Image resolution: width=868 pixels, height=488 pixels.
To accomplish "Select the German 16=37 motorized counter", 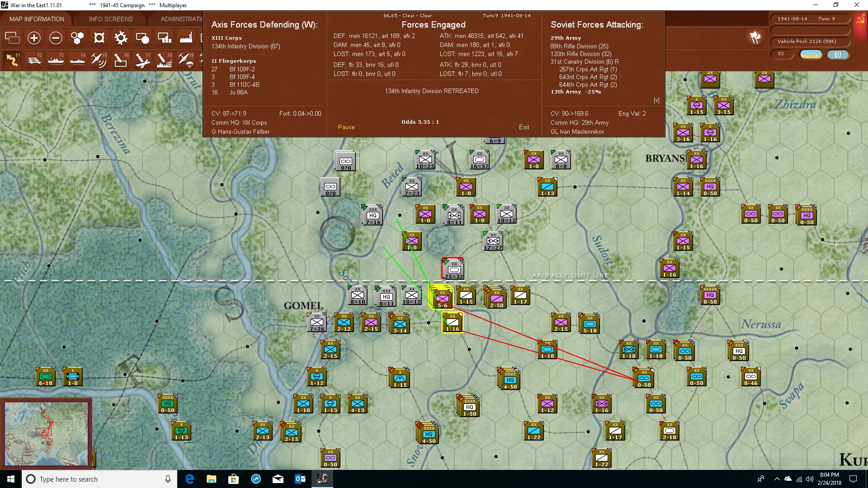I will pos(480,160).
